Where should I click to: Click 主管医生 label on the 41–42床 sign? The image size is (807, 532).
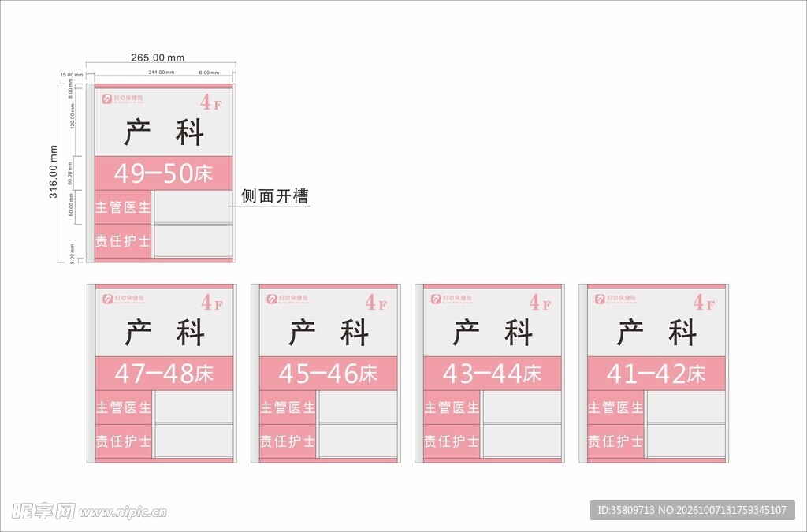coord(615,407)
